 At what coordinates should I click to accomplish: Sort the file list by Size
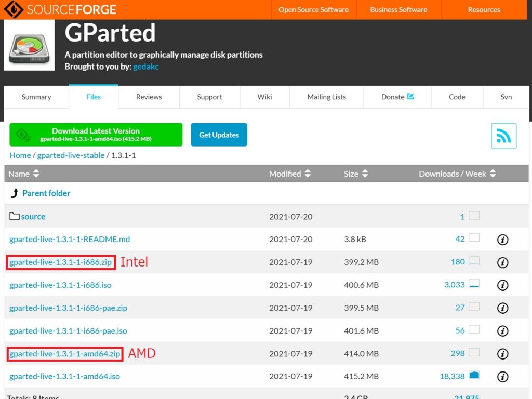356,174
